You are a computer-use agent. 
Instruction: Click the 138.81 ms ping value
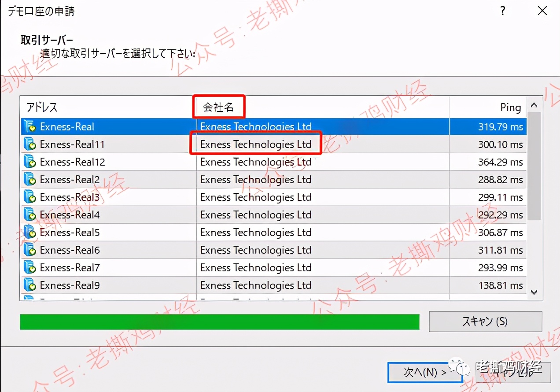tap(501, 285)
